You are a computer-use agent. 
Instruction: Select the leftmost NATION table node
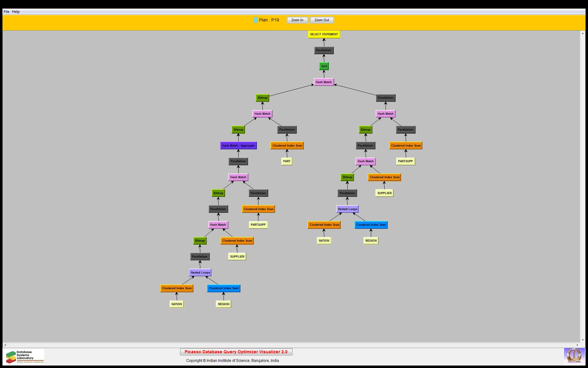click(x=176, y=304)
